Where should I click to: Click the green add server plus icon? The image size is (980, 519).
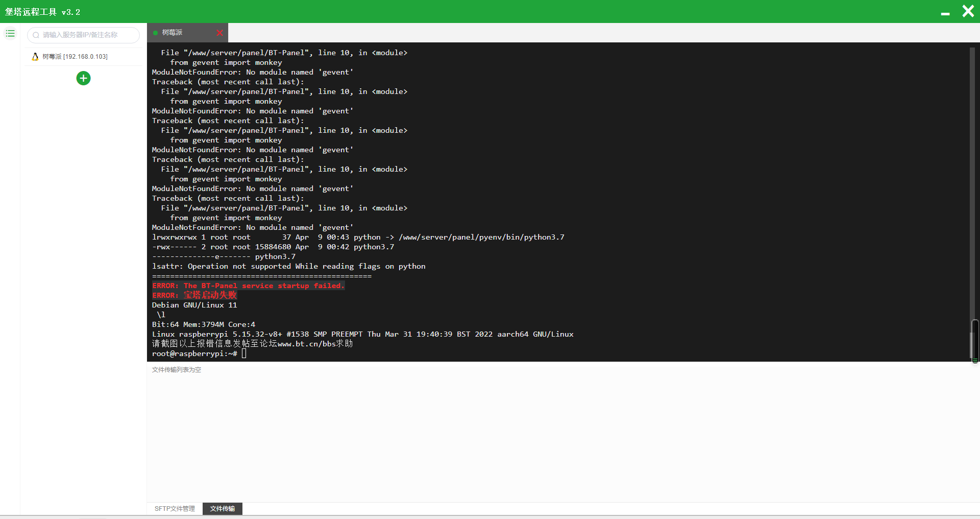[x=83, y=78]
